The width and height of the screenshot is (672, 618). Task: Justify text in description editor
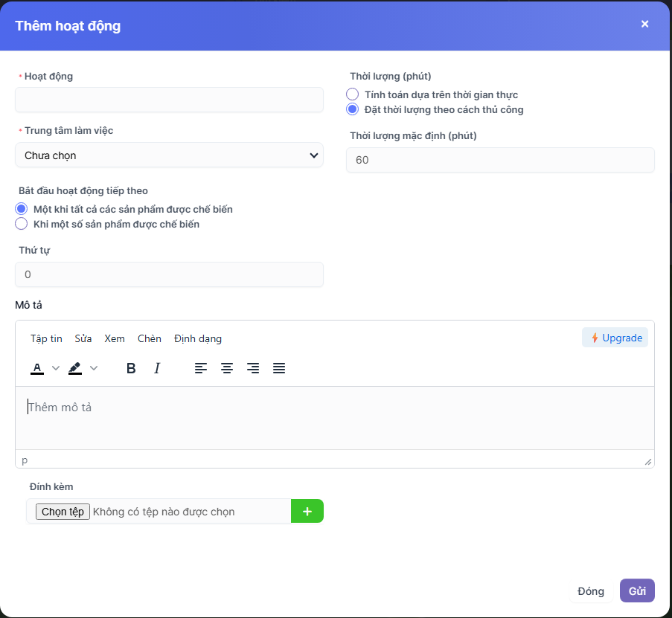click(279, 368)
